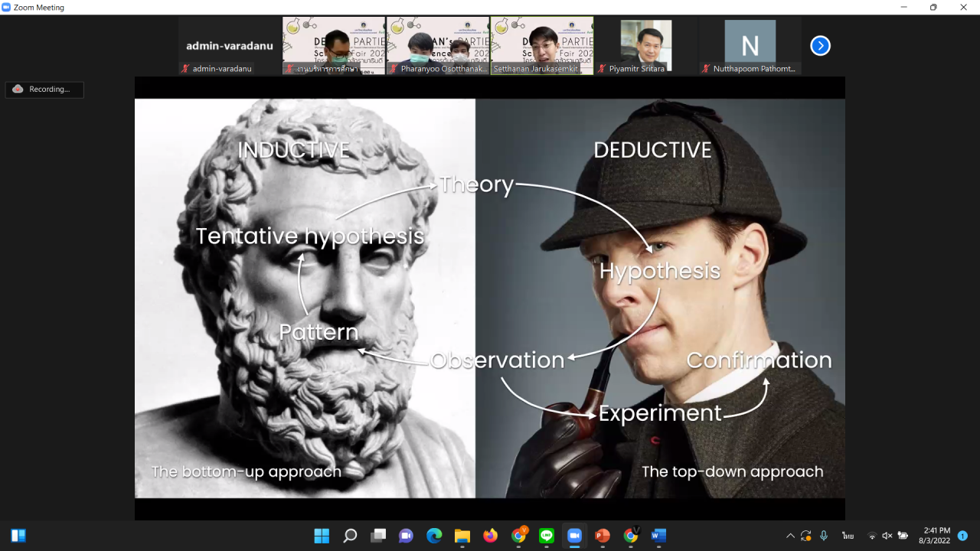Click the Recording... indicator
The width and height of the screenshot is (980, 551).
pyautogui.click(x=44, y=90)
